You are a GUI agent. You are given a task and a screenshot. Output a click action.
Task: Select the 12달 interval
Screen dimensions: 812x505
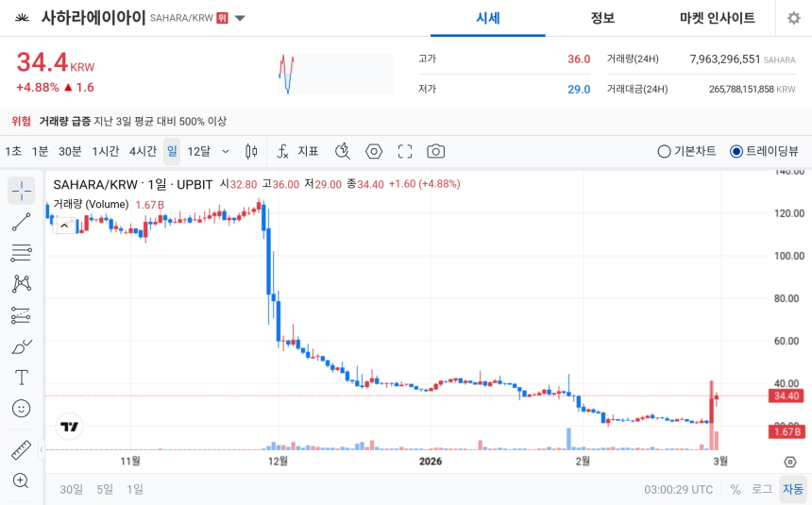click(199, 151)
